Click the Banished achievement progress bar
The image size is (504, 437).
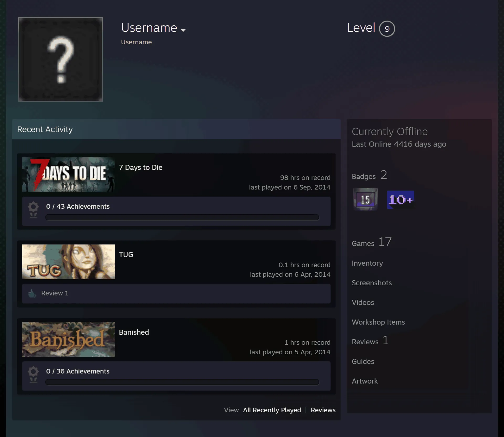click(x=182, y=382)
